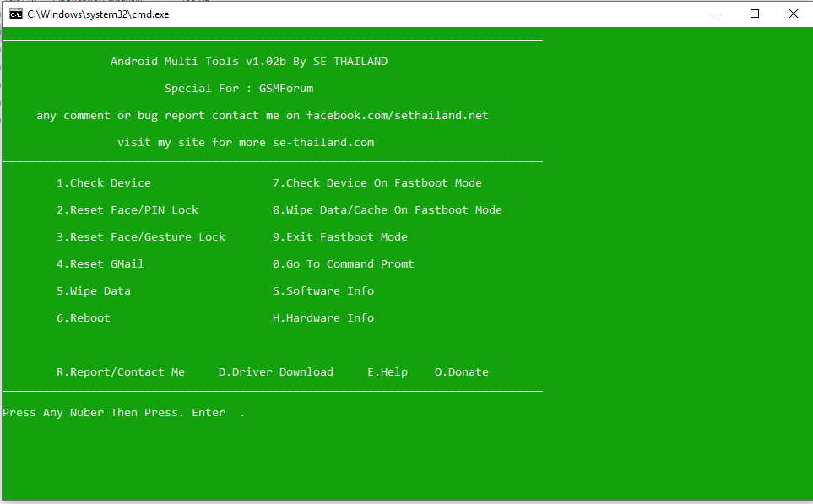
Task: Select the '1.Check Device' menu line
Action: click(104, 183)
